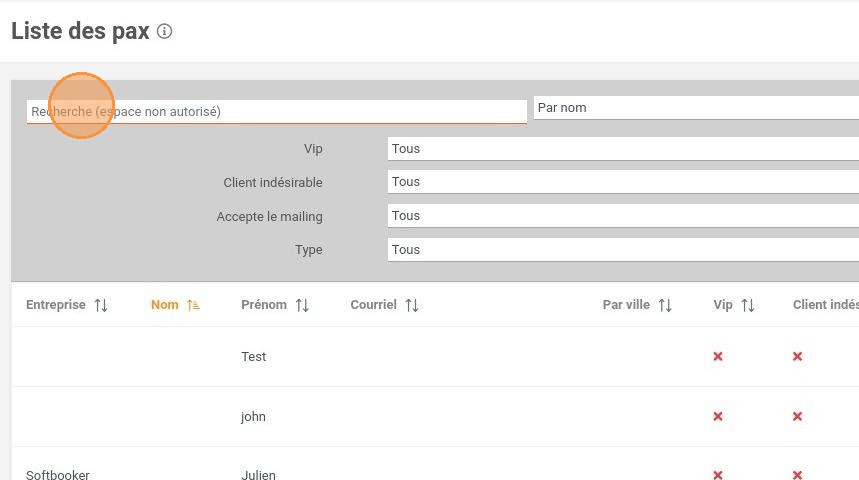
Task: Click the Client indésirable column header
Action: coord(826,305)
